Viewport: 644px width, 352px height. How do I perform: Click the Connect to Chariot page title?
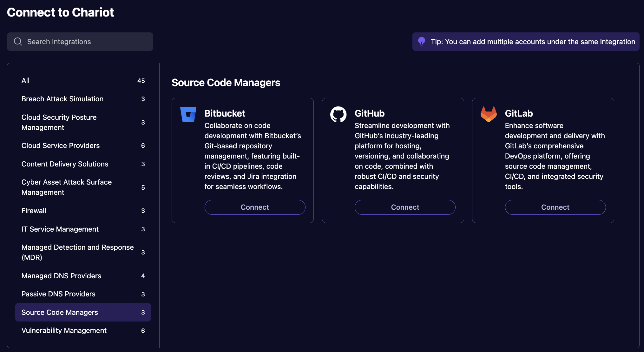60,12
